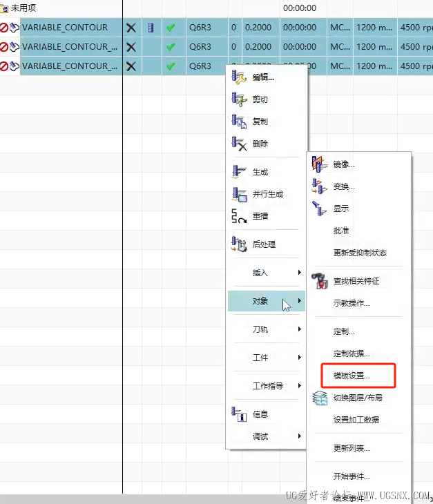Click 00:00:00 time in 未用项 row
433x504 pixels.
pos(300,8)
